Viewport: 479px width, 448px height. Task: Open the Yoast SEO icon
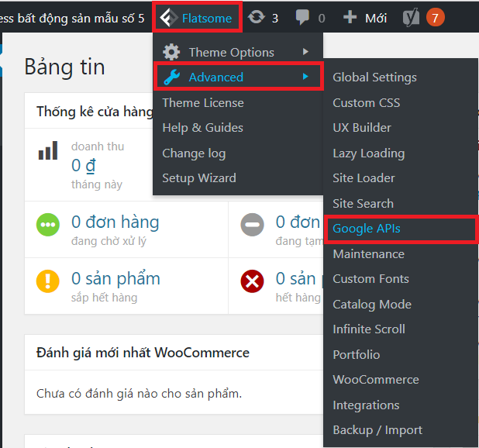click(412, 18)
